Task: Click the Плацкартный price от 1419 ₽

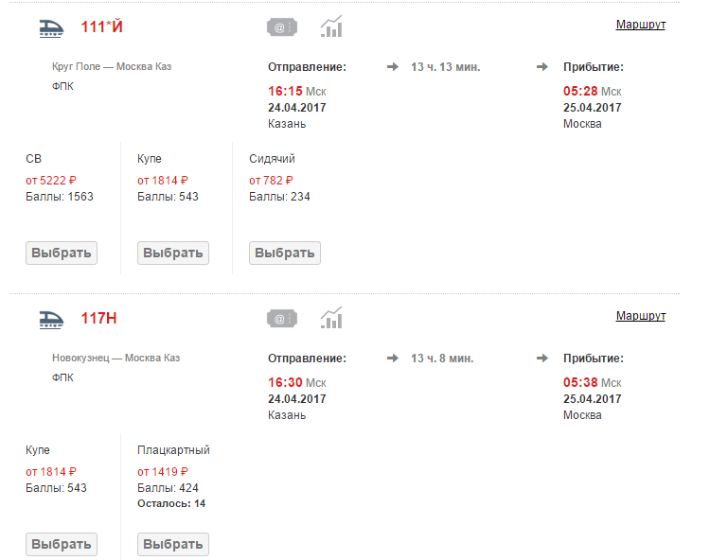Action: pyautogui.click(x=163, y=472)
